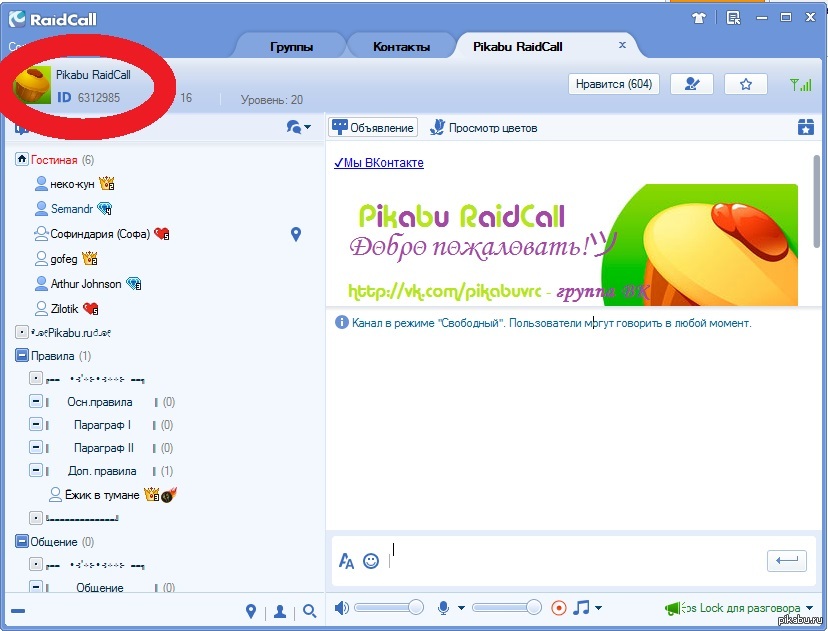
Task: Collapse the Правила channel group
Action: pyautogui.click(x=22, y=355)
